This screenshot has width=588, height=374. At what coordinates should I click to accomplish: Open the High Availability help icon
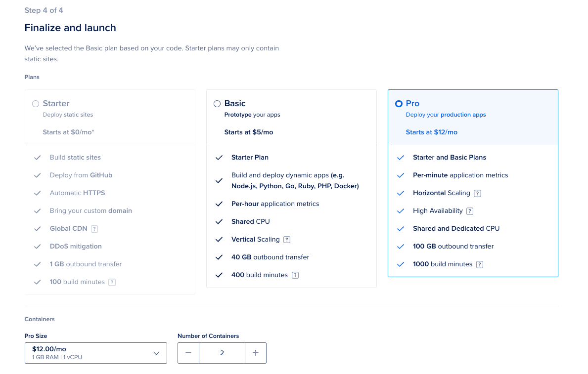coord(469,210)
